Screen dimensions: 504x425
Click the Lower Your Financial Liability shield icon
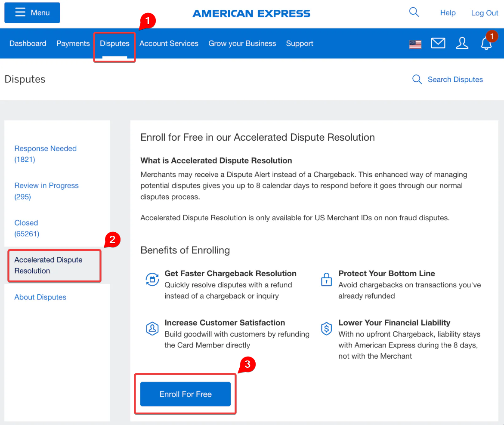click(326, 328)
